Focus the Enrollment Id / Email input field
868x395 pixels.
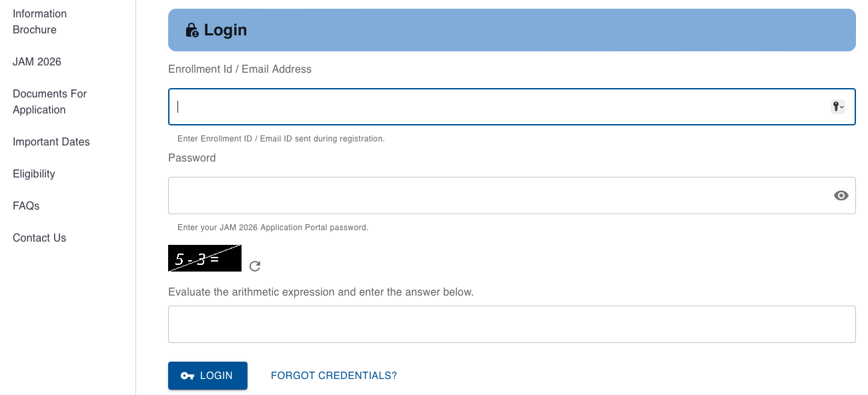click(494, 107)
